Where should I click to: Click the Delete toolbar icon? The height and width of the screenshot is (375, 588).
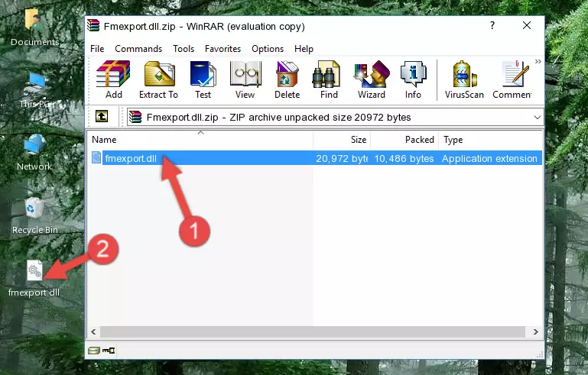click(x=288, y=79)
